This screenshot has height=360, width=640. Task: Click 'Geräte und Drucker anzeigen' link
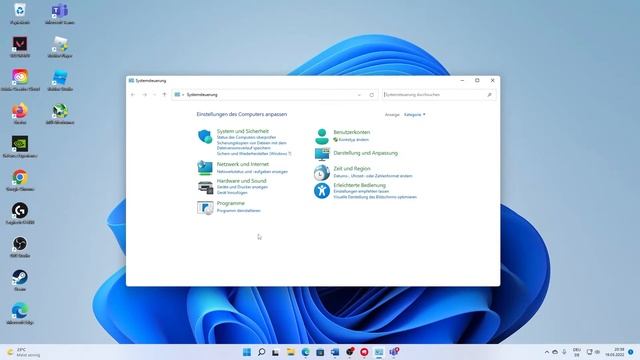(x=242, y=187)
